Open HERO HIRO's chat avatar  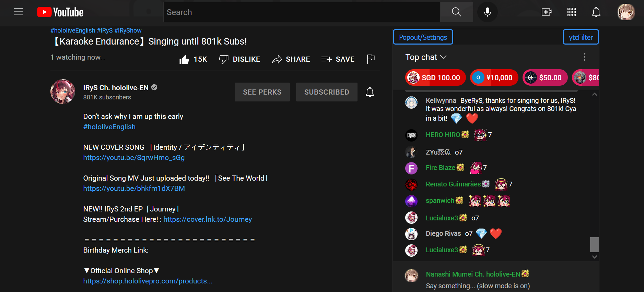tap(411, 135)
